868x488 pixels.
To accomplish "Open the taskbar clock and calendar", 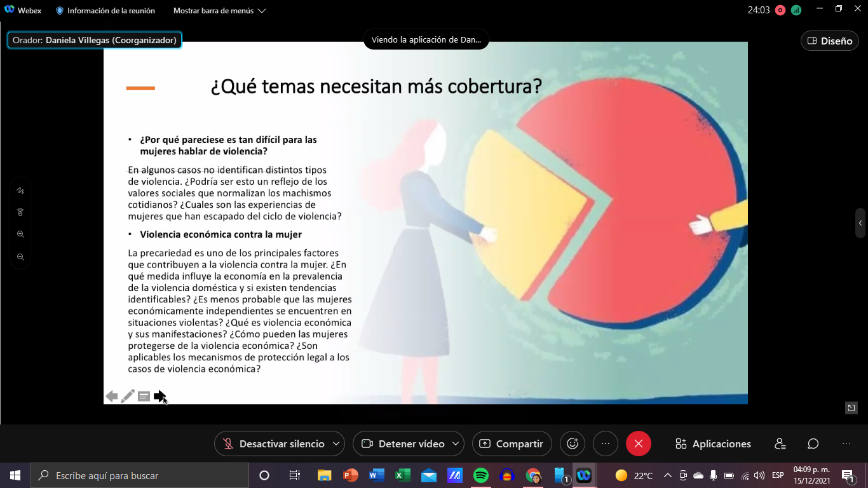I will pos(811,475).
